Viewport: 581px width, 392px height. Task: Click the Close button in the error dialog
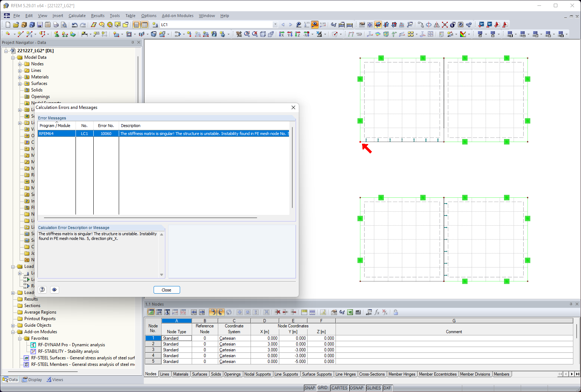click(x=167, y=290)
